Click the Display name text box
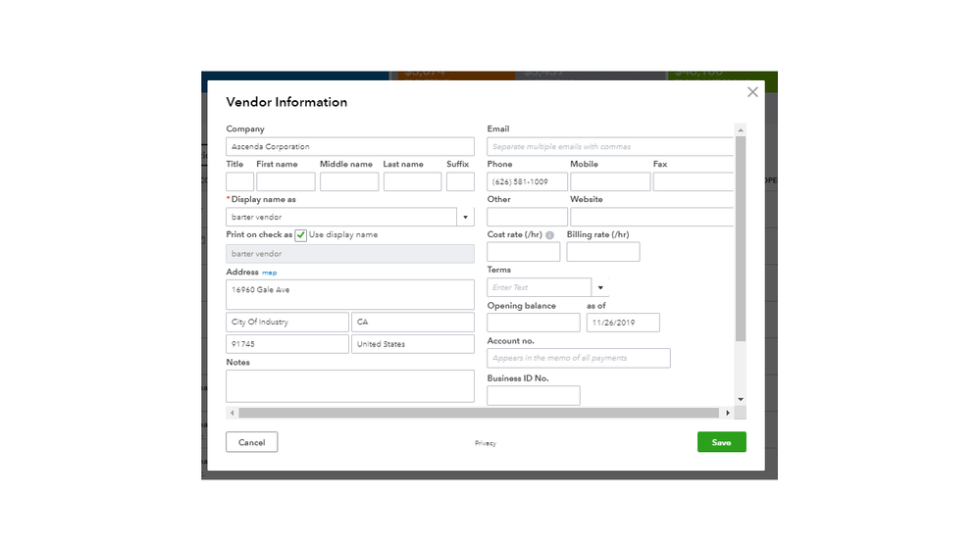The image size is (980, 551). tap(341, 217)
